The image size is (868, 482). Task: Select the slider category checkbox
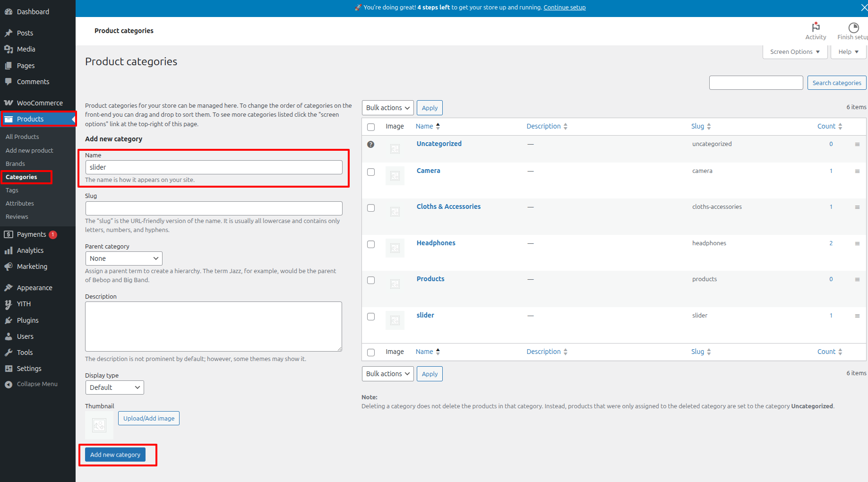[x=371, y=317]
